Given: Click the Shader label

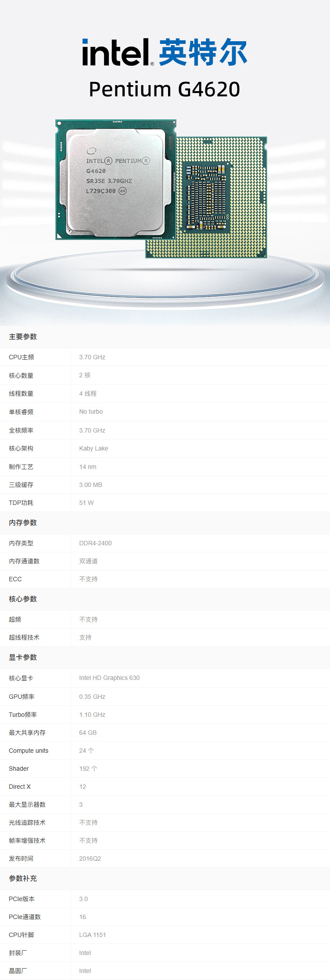Looking at the screenshot, I should [x=19, y=769].
